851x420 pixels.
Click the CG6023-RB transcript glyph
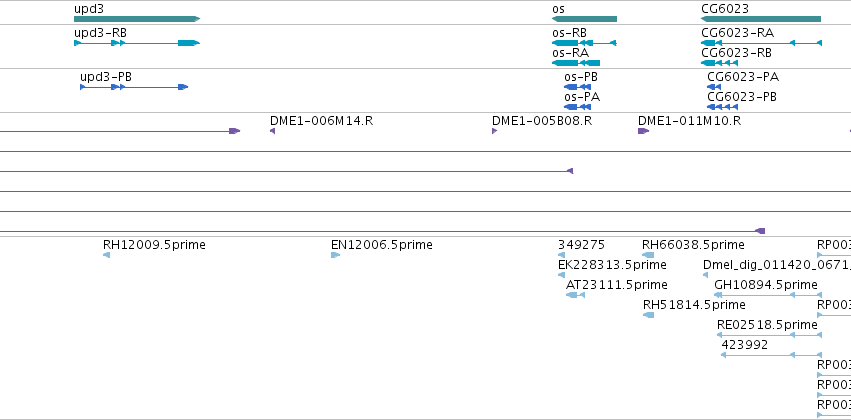[x=720, y=63]
